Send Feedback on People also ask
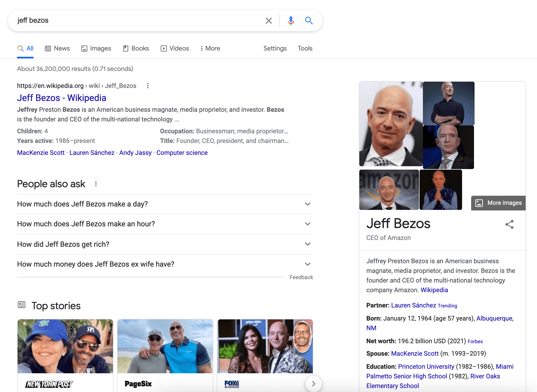 click(x=301, y=277)
